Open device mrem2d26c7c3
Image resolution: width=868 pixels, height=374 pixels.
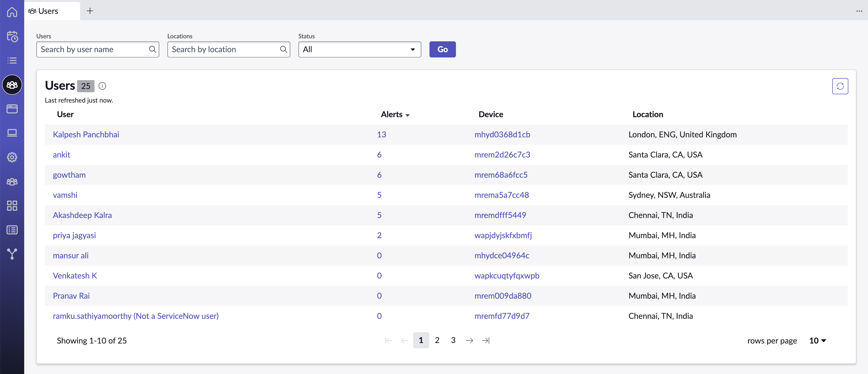(x=502, y=155)
